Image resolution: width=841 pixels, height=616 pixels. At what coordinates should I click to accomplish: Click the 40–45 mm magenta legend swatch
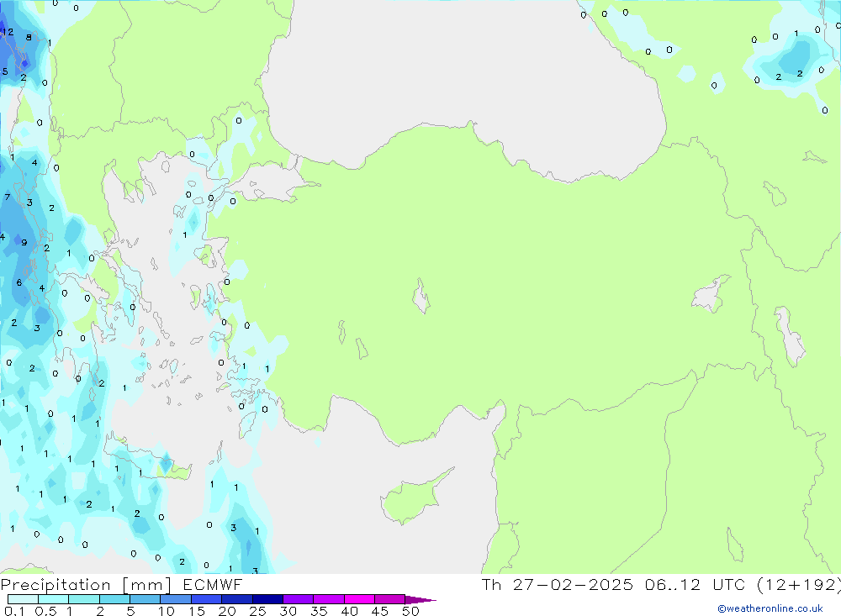[359, 599]
